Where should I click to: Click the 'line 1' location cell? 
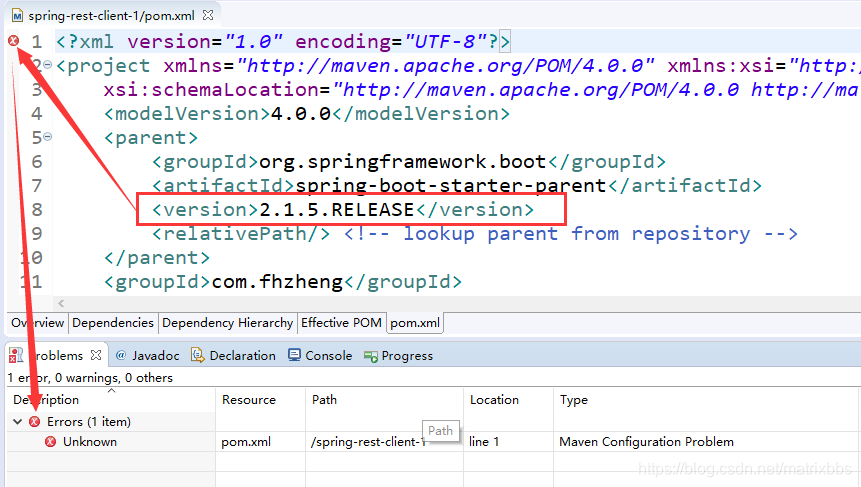pos(484,442)
